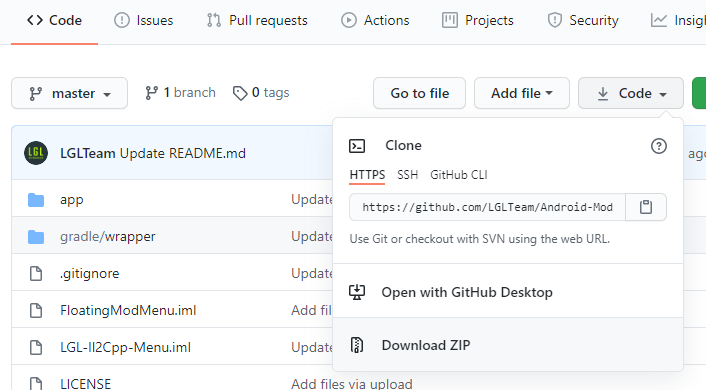The width and height of the screenshot is (706, 390).
Task: Choose Open with GitHub Desktop
Action: pos(467,292)
